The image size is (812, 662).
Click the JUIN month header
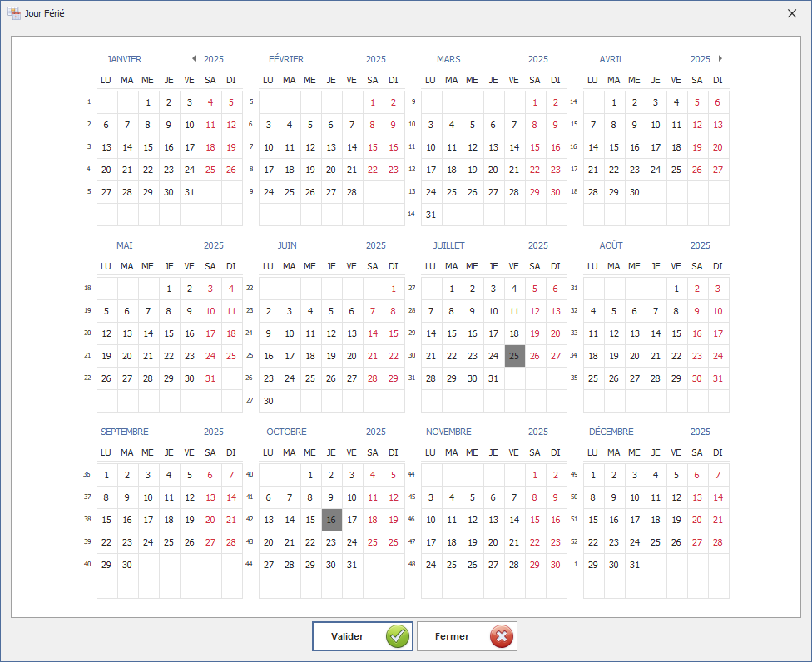[287, 245]
